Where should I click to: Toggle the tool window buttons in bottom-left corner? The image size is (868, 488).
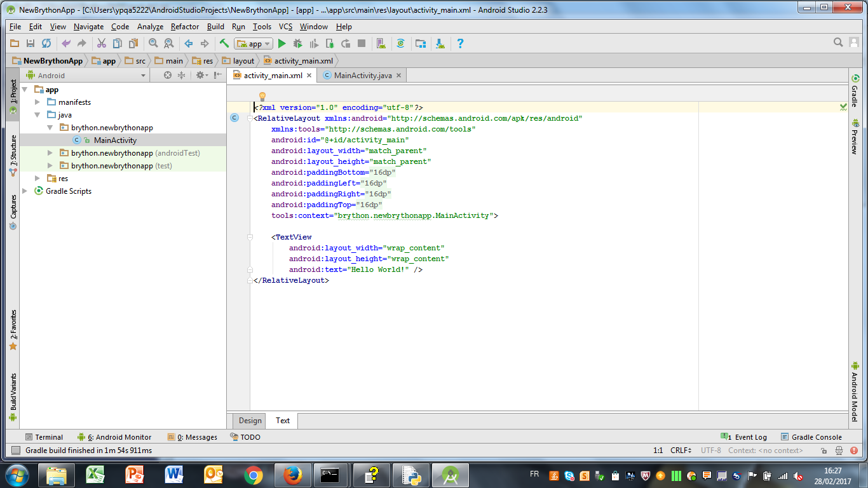tap(15, 451)
